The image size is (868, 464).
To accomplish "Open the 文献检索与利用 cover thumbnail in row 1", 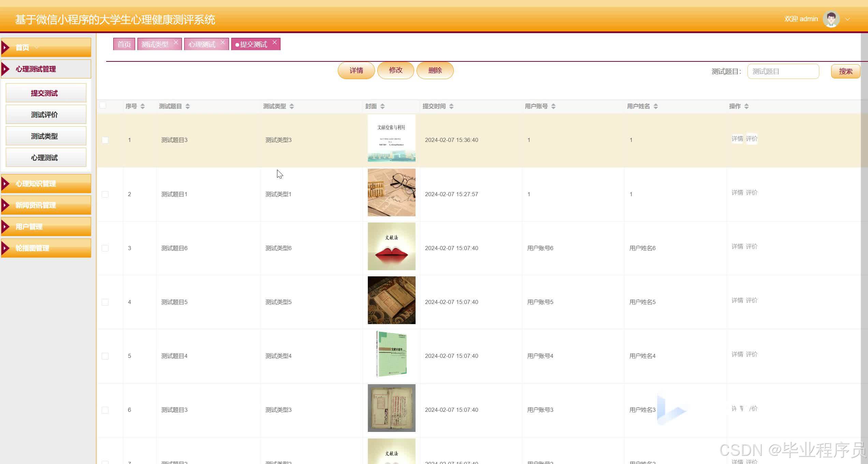I will click(392, 138).
